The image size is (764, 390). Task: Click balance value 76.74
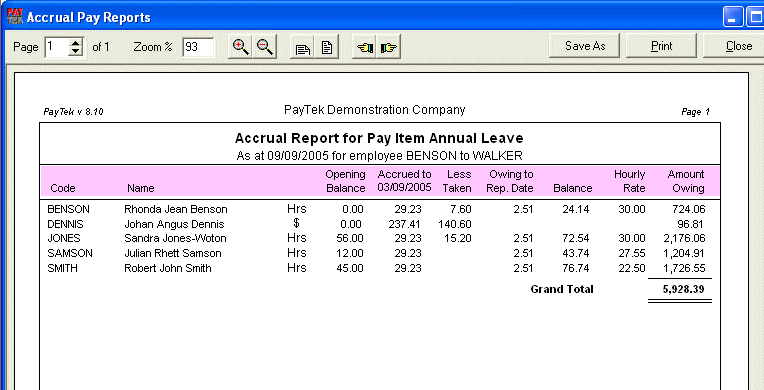pos(575,268)
